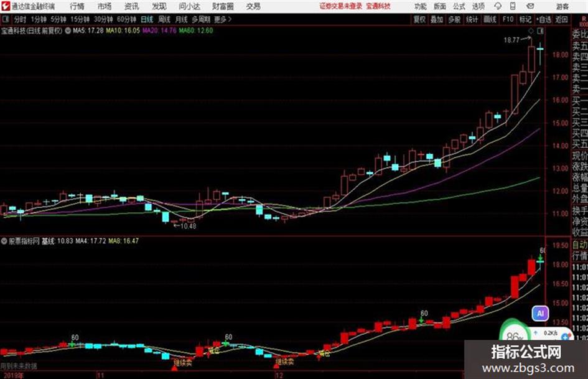Open the 选项 menu

click(478, 6)
